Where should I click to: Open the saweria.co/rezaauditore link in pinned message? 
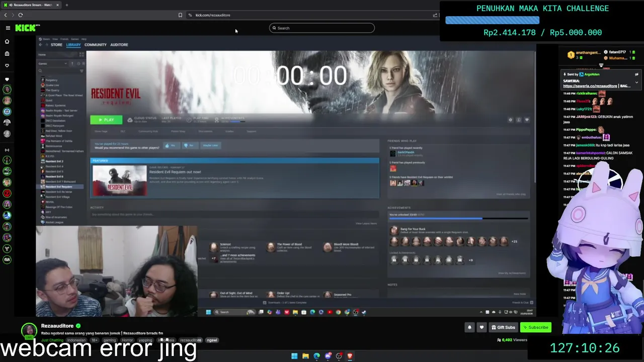click(590, 86)
